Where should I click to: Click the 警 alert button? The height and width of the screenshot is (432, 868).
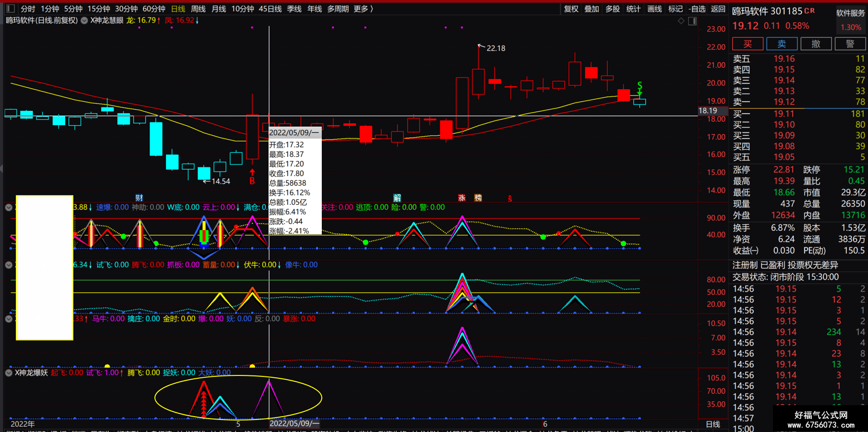tap(850, 44)
